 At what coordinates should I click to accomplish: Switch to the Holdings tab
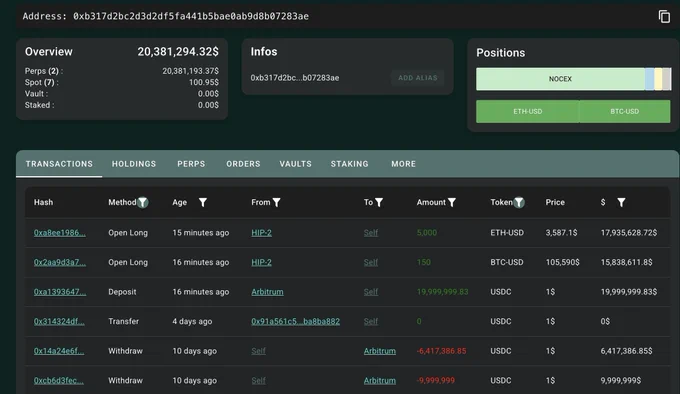pos(134,164)
